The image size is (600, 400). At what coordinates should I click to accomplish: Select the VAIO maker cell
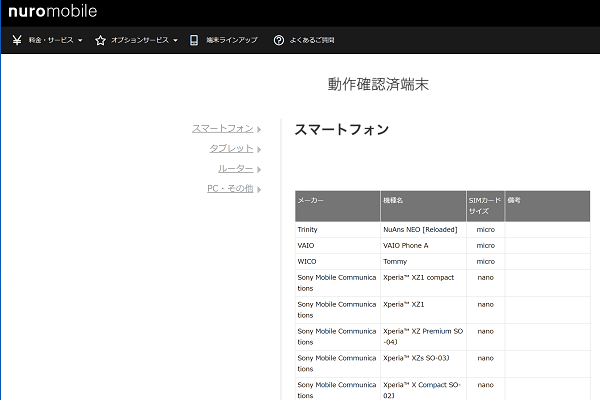(x=338, y=246)
